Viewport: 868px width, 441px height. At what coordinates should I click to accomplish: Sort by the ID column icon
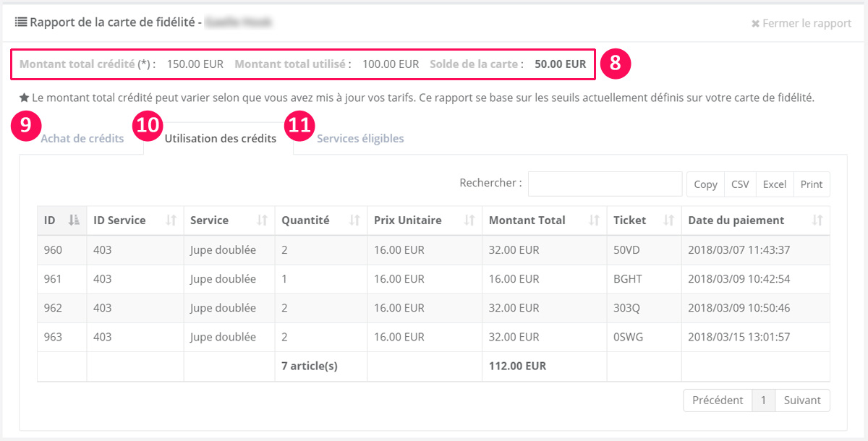pos(74,220)
